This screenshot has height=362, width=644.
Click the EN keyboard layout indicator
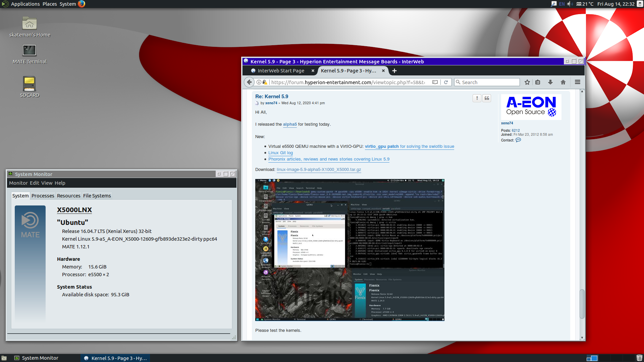(x=562, y=4)
